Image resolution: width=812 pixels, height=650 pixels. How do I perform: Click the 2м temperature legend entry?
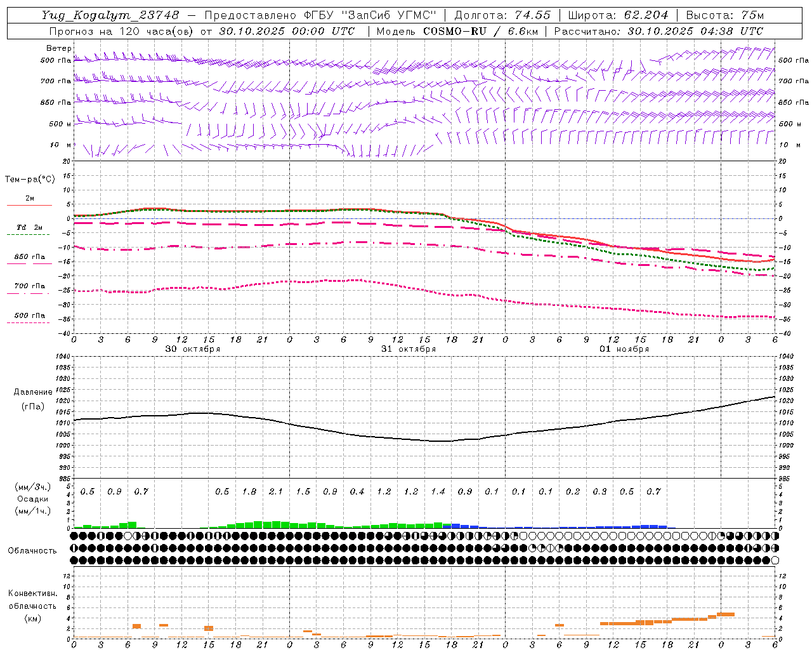click(x=30, y=199)
